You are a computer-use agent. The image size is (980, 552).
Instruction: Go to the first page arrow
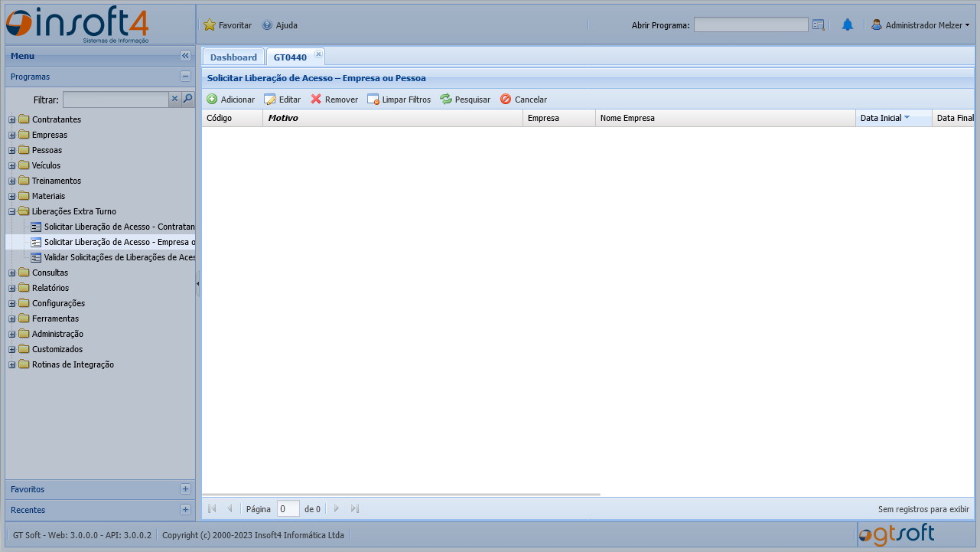(x=212, y=508)
